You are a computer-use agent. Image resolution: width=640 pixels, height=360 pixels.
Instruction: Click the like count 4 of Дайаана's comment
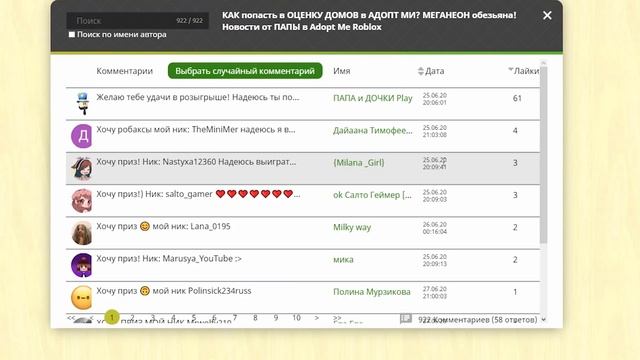(515, 131)
